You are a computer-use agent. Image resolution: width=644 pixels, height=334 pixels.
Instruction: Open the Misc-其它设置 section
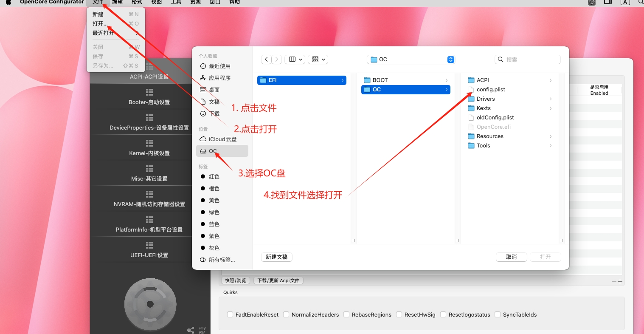(149, 173)
